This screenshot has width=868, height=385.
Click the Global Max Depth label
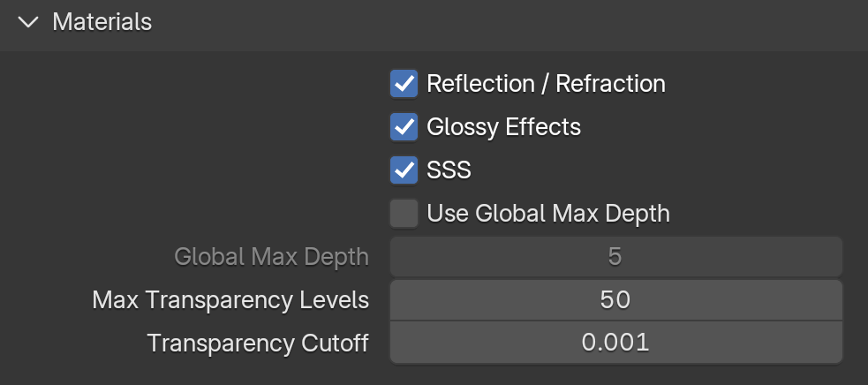click(271, 256)
